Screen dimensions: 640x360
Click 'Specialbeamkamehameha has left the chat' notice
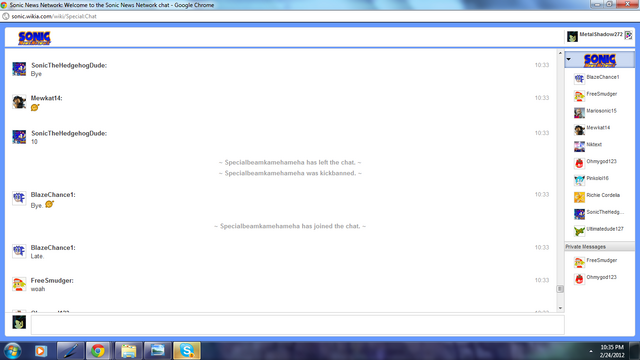290,162
